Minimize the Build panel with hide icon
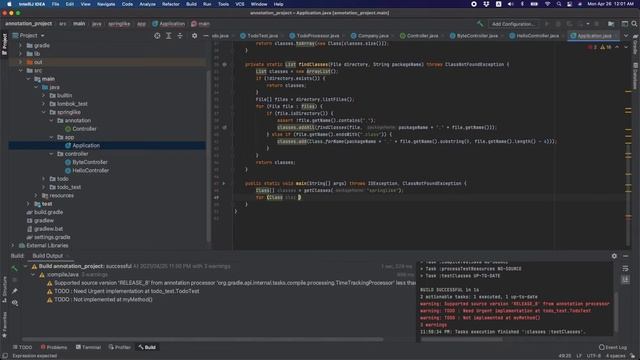Screen dimensions: 640x360 tap(626, 256)
